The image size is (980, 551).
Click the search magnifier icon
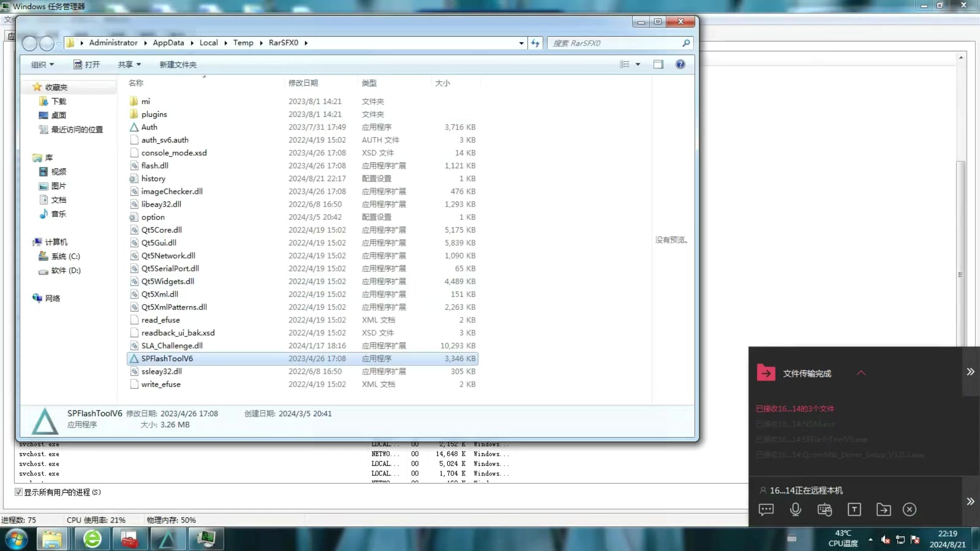click(x=686, y=43)
